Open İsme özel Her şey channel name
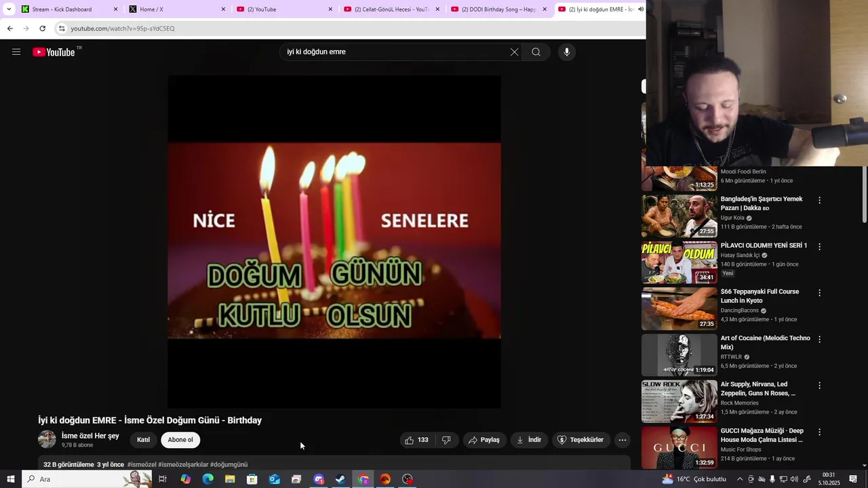The image size is (868, 488). 90,436
